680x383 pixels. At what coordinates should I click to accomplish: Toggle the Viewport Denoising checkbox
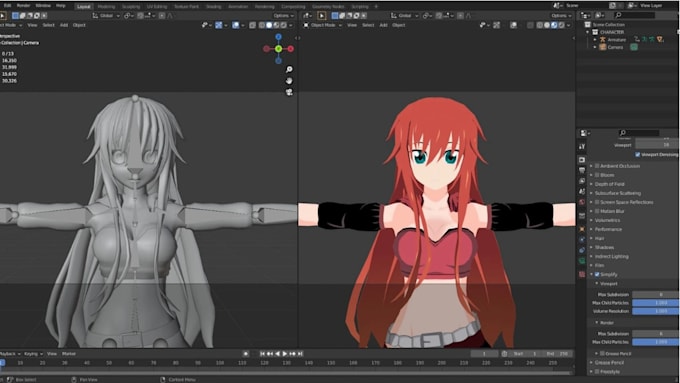click(638, 154)
